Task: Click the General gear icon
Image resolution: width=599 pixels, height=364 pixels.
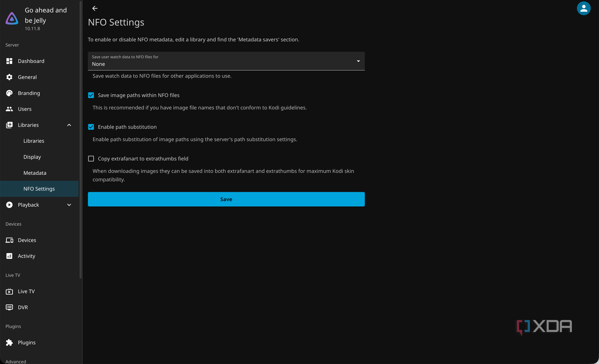Action: pyautogui.click(x=9, y=77)
